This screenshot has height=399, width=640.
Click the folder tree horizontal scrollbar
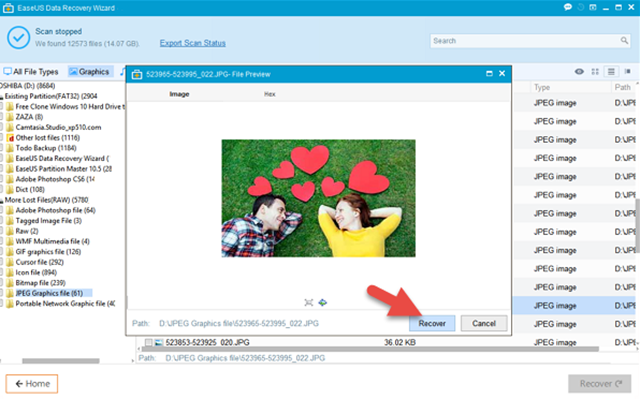[60, 361]
